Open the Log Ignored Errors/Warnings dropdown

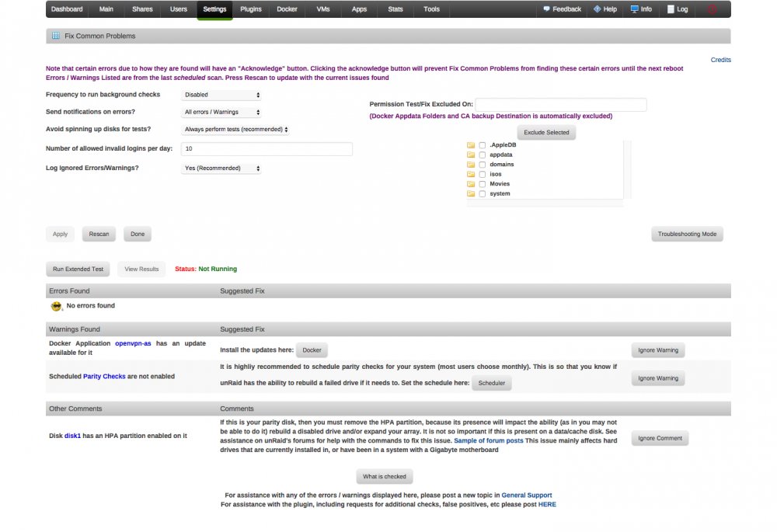221,169
